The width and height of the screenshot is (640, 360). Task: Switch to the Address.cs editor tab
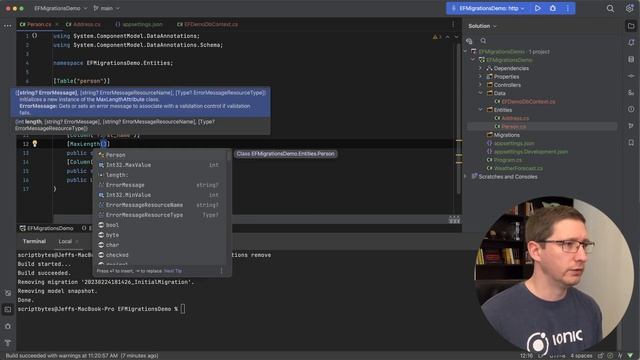84,24
